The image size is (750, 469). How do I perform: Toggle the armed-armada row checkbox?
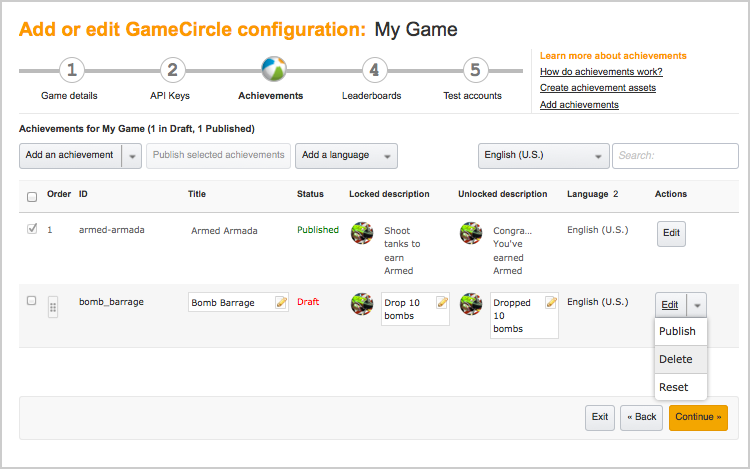click(32, 229)
